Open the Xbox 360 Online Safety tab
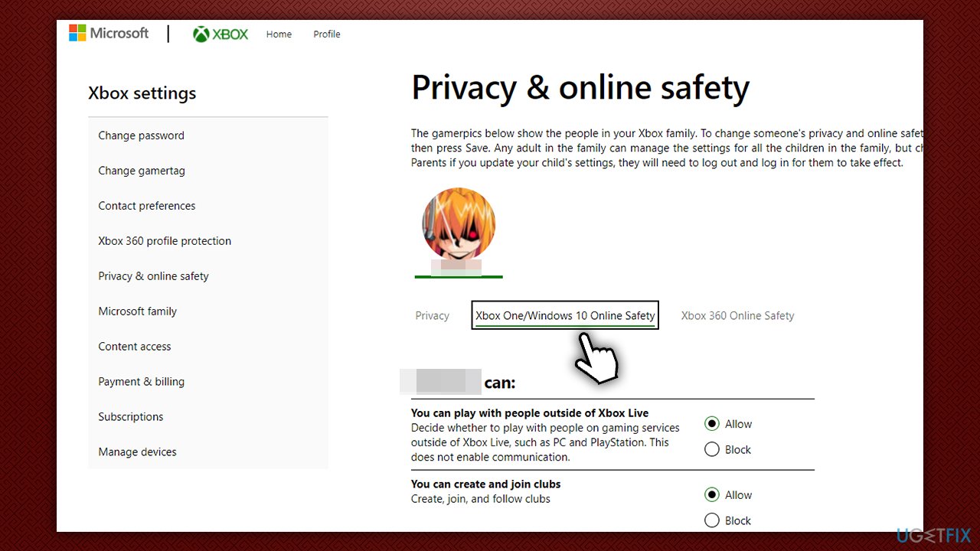This screenshot has width=980, height=551. (737, 315)
